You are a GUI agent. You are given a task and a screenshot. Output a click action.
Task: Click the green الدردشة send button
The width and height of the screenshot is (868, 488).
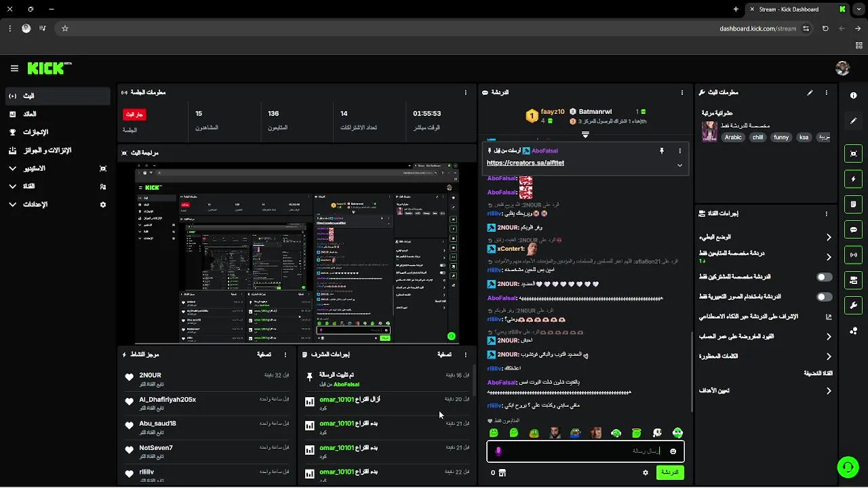(670, 472)
